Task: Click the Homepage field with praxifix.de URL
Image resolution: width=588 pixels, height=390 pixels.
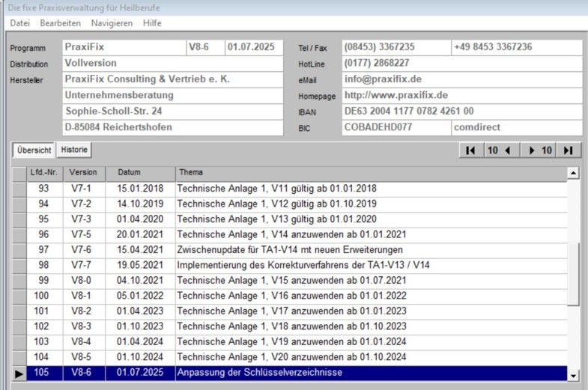Action: (461, 96)
